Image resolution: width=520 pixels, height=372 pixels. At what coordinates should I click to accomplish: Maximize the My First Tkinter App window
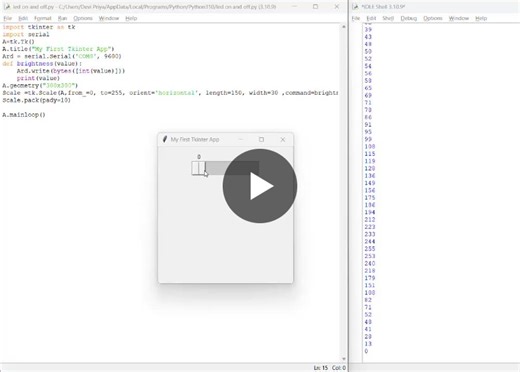pos(261,140)
